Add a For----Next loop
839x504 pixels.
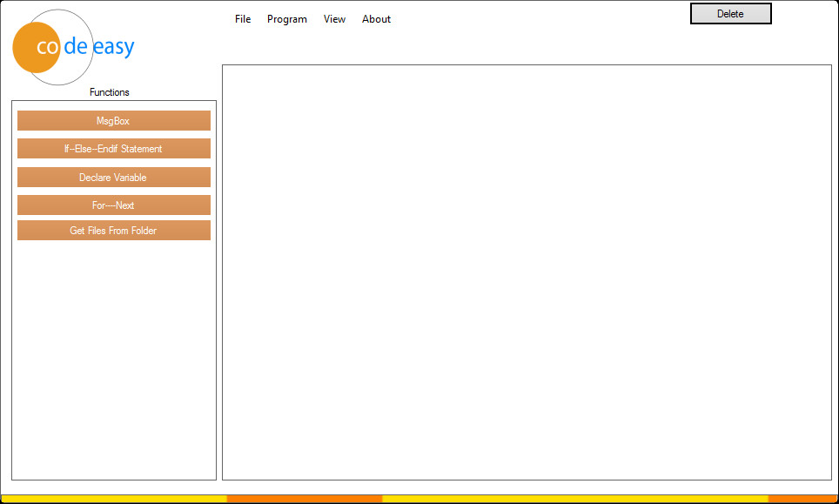point(113,205)
